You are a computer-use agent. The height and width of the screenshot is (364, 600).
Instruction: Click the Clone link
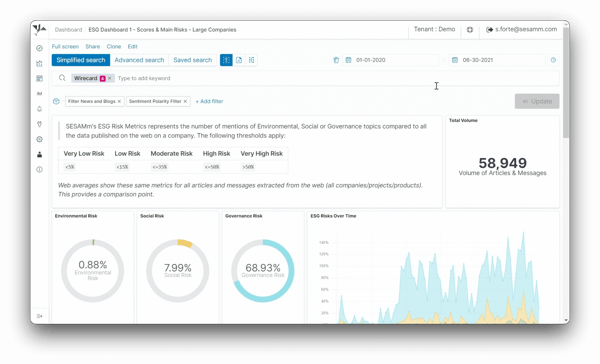coord(114,47)
